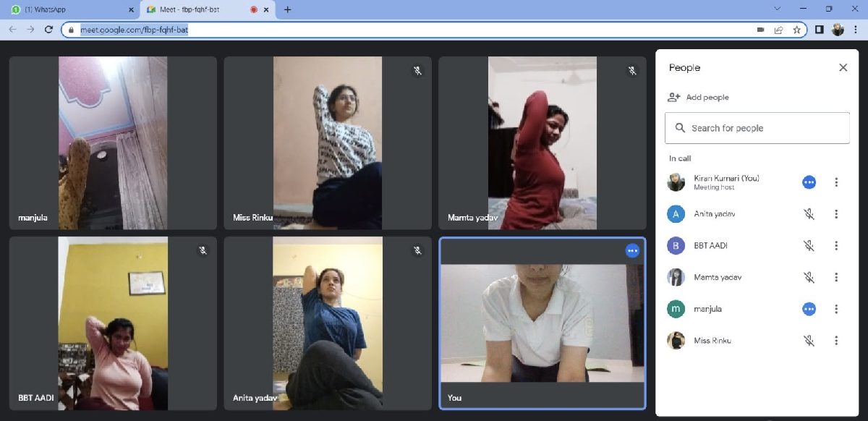
Task: View site information via the lock icon
Action: pyautogui.click(x=71, y=30)
